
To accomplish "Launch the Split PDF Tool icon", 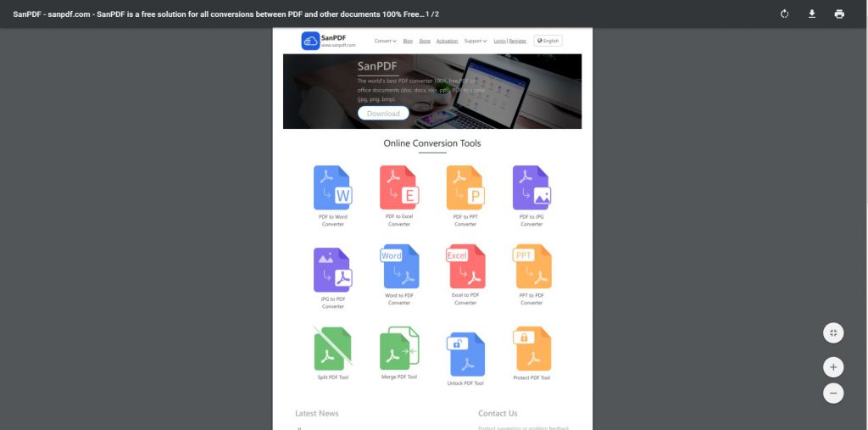I will pos(332,348).
